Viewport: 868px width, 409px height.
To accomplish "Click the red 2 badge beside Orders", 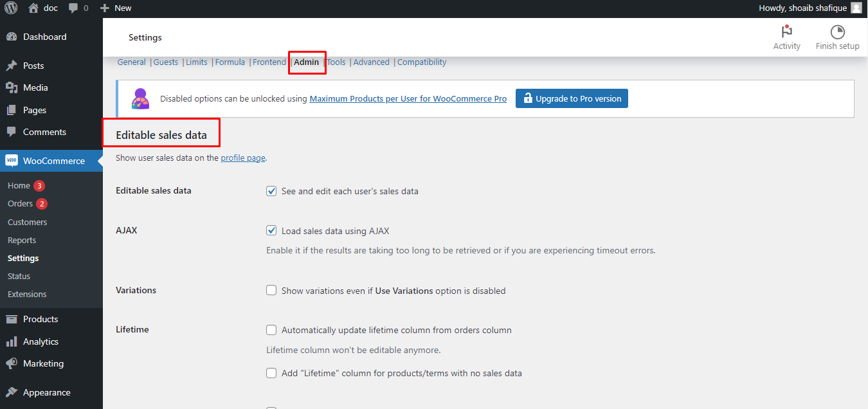I will click(x=42, y=204).
